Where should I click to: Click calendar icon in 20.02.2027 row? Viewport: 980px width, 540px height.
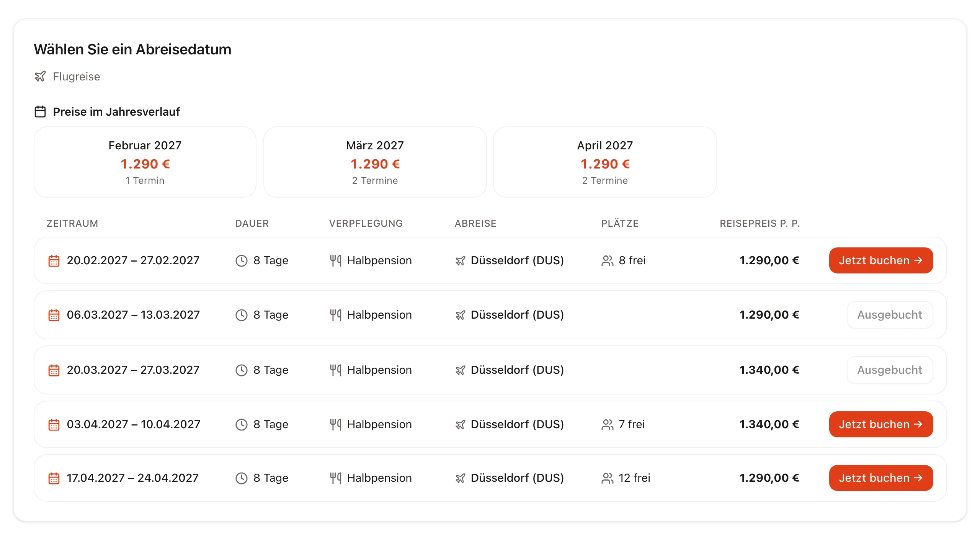54,261
